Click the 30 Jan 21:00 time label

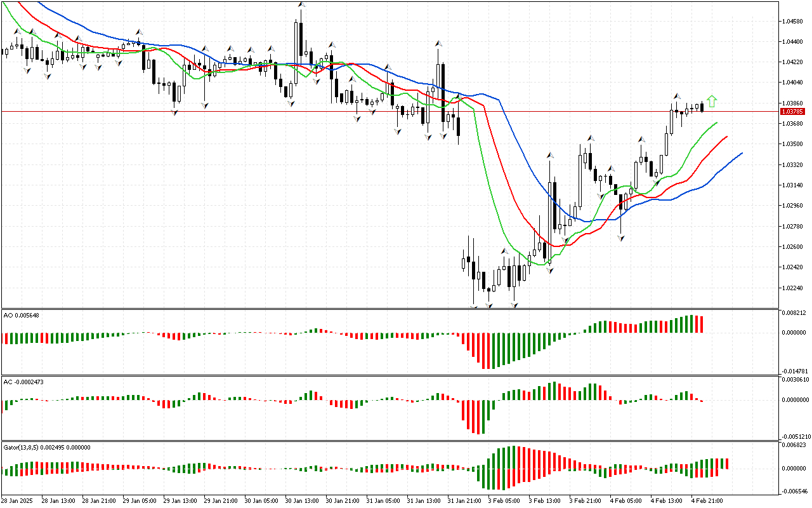tap(341, 501)
